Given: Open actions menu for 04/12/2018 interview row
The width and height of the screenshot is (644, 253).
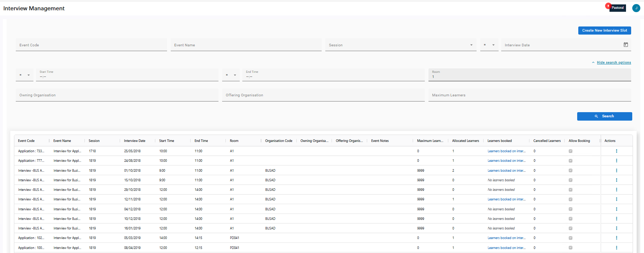Looking at the screenshot, I should click(616, 209).
